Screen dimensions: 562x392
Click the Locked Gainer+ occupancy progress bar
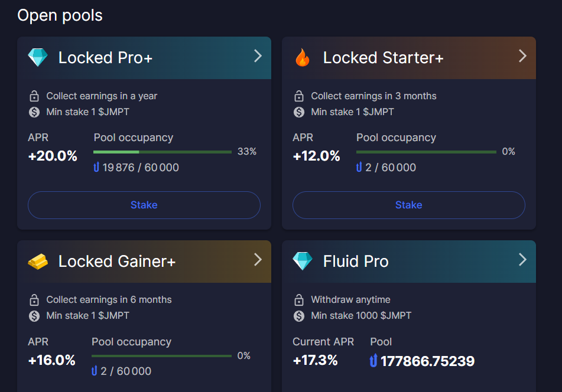[x=162, y=356]
